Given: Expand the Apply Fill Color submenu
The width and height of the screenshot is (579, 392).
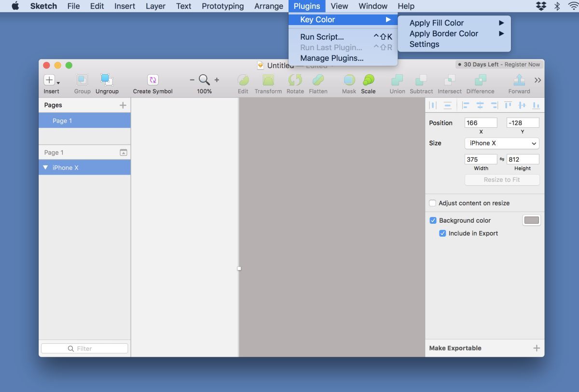Looking at the screenshot, I should coord(455,23).
